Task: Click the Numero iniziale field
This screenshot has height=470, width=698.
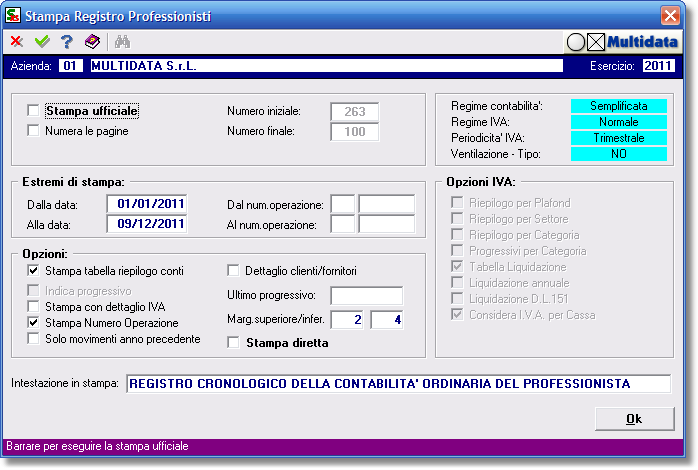Action: click(355, 112)
